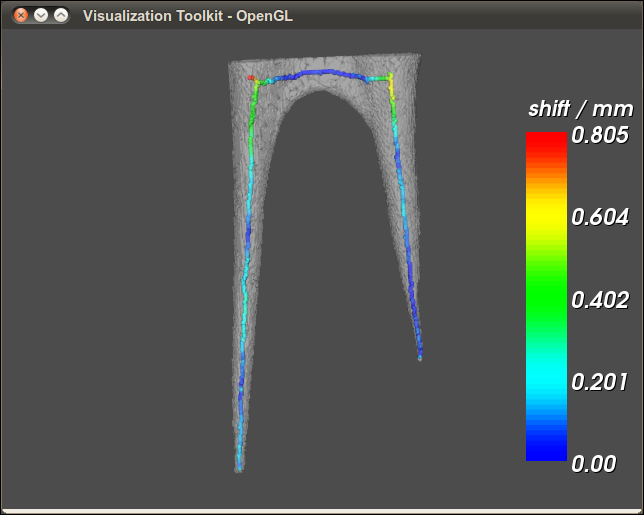The width and height of the screenshot is (644, 515).
Task: Click the 0.805 scale label
Action: (x=599, y=135)
